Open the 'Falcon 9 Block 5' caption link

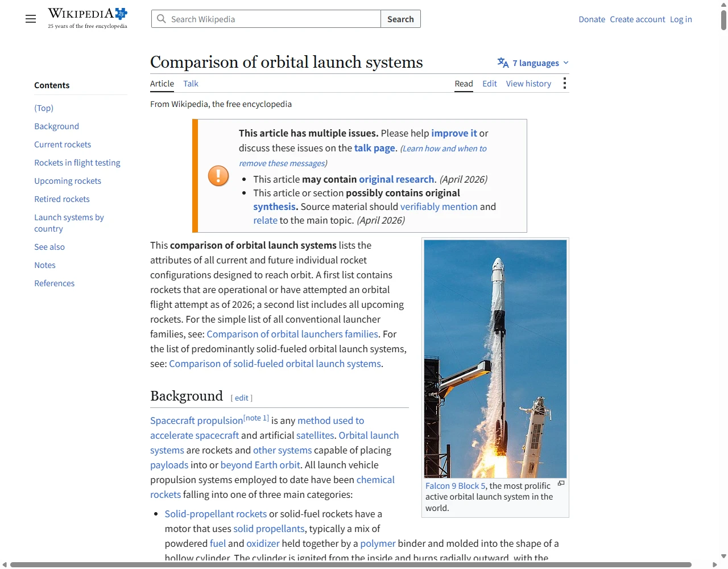(x=456, y=486)
